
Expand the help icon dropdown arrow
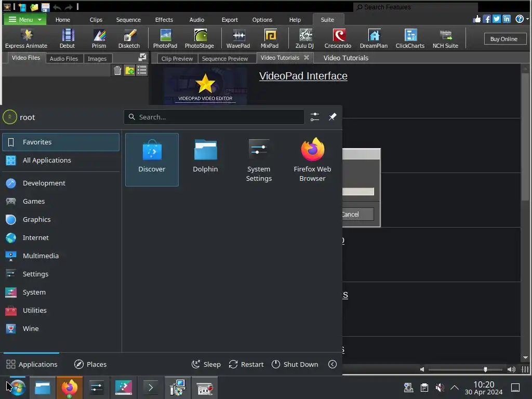pos(528,19)
